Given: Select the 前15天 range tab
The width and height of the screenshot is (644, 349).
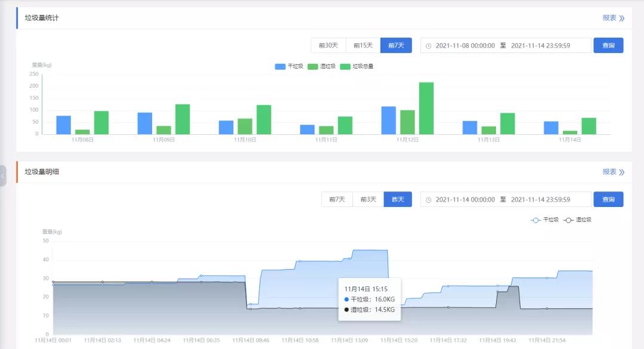Looking at the screenshot, I should pos(363,45).
